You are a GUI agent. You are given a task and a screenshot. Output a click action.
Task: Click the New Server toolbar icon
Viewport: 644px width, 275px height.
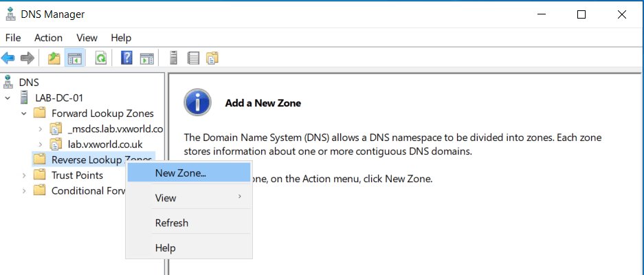174,58
